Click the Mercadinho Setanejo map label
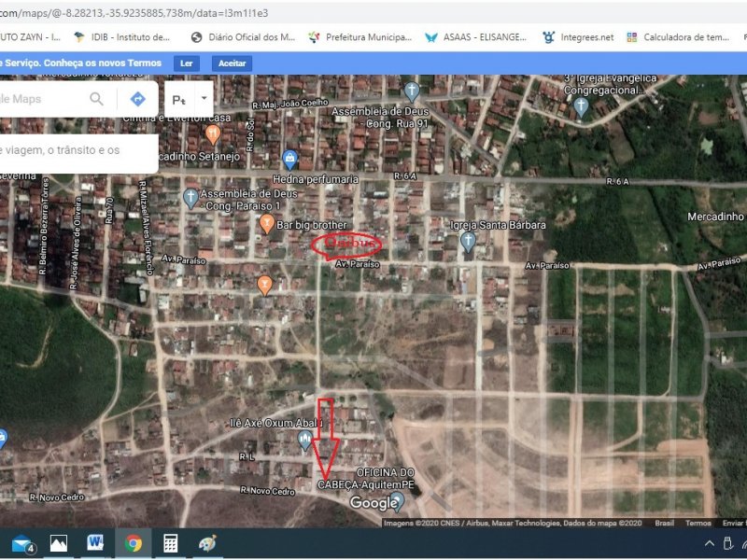This screenshot has width=747, height=560. pyautogui.click(x=199, y=156)
